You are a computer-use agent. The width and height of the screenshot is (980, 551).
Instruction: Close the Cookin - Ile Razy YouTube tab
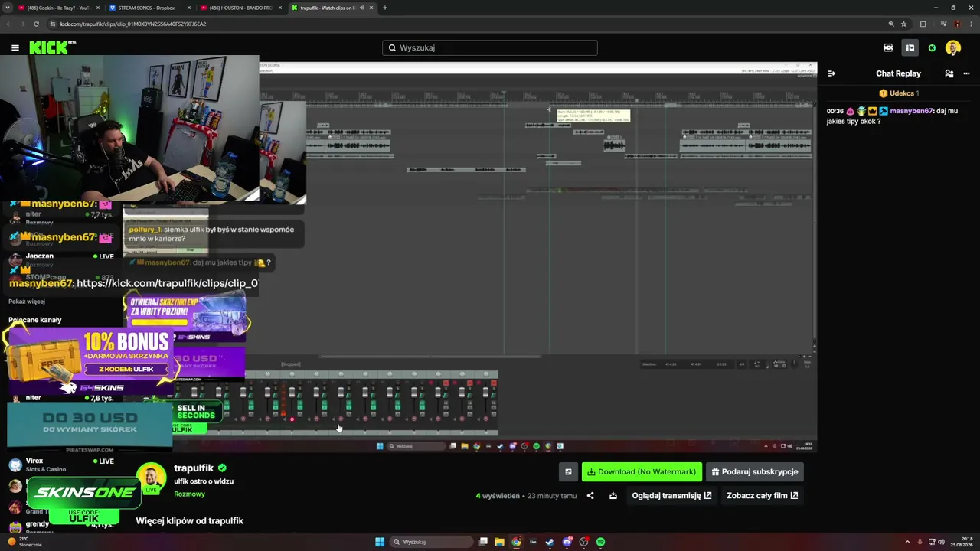point(96,8)
